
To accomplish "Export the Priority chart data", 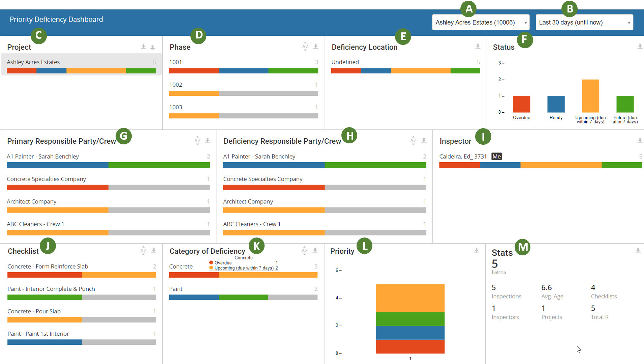I will [x=477, y=250].
